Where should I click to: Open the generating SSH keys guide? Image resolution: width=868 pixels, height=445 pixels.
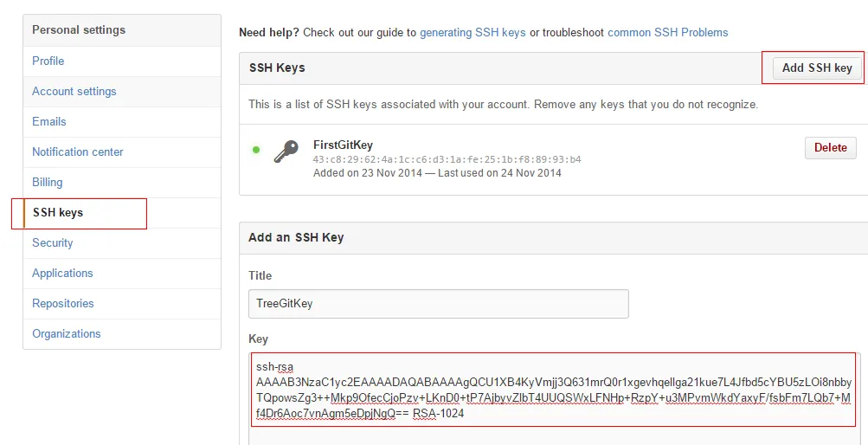[x=473, y=33]
